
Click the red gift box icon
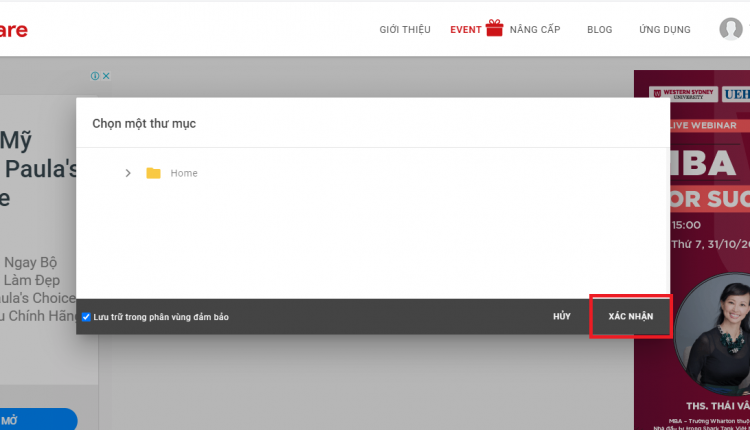[494, 28]
